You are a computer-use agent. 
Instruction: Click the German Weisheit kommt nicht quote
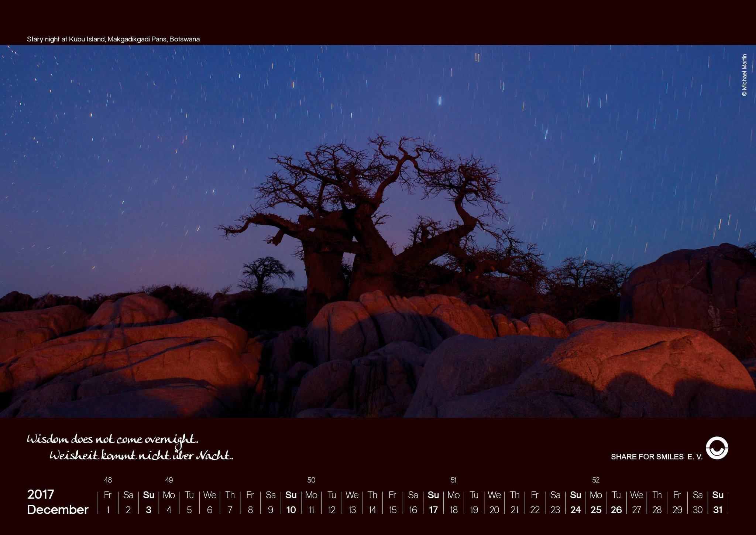pyautogui.click(x=141, y=455)
